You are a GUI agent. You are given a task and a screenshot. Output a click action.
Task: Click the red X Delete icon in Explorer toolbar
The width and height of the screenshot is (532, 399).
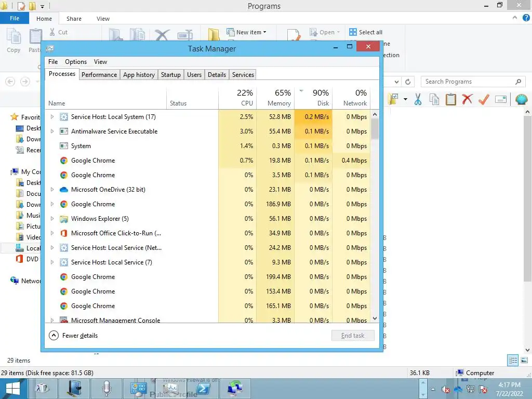(x=467, y=99)
